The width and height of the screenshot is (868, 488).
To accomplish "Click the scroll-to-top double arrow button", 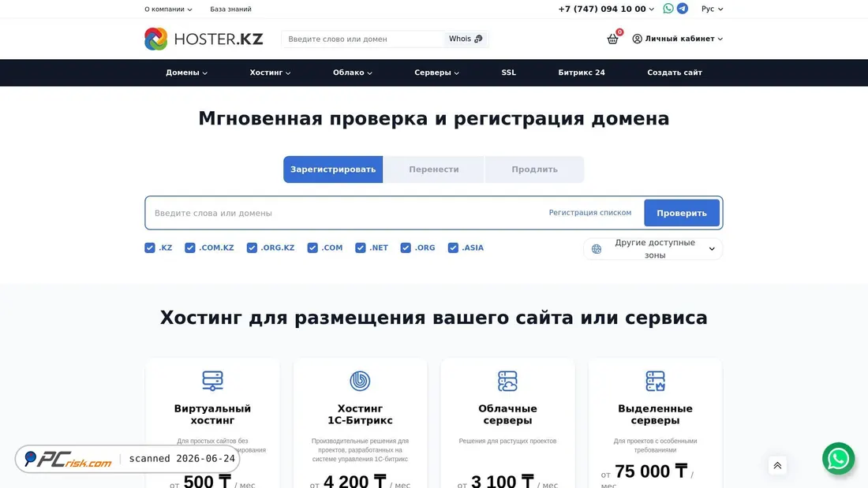I will (x=777, y=465).
